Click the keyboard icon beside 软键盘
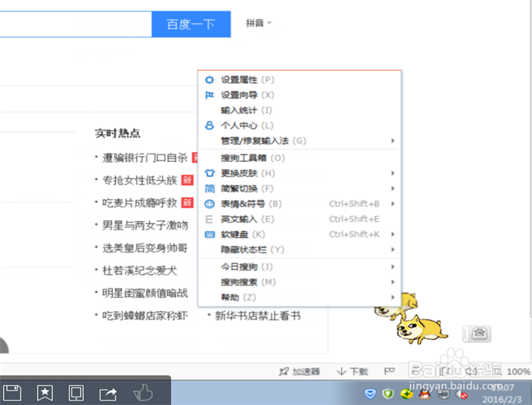Viewport: 532px width, 405px height. (210, 234)
